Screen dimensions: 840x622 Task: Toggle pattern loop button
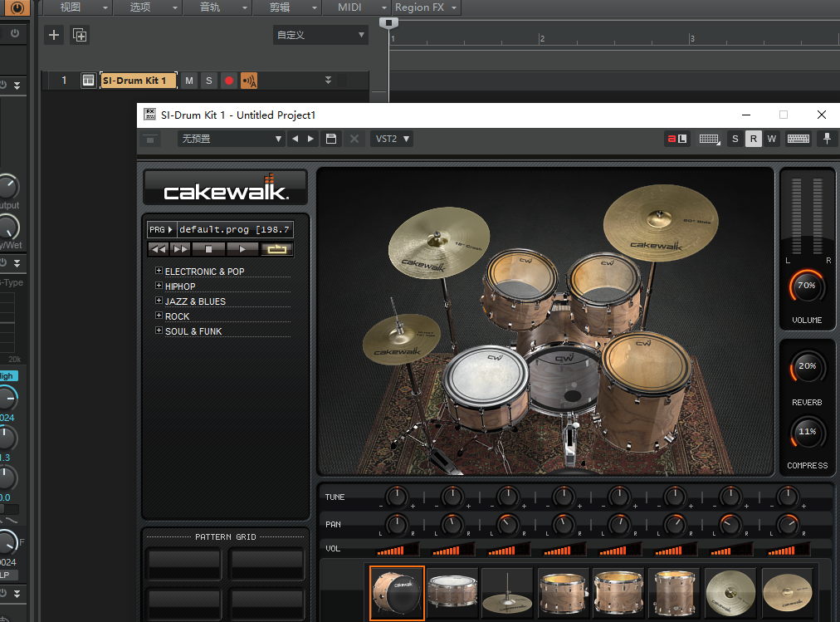276,249
